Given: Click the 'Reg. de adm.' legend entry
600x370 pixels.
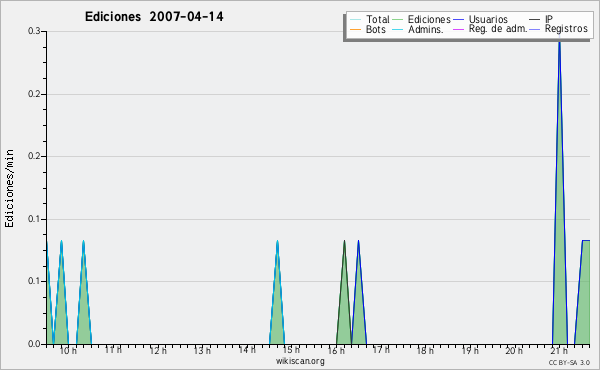Looking at the screenshot, I should (x=490, y=29).
